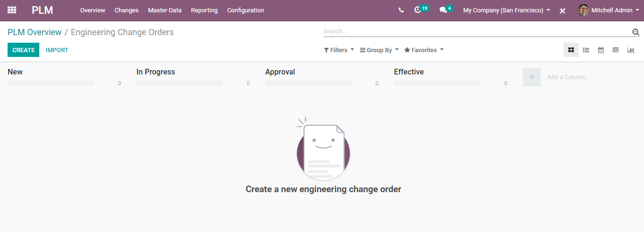Click the smiling document illustration

coord(323,148)
